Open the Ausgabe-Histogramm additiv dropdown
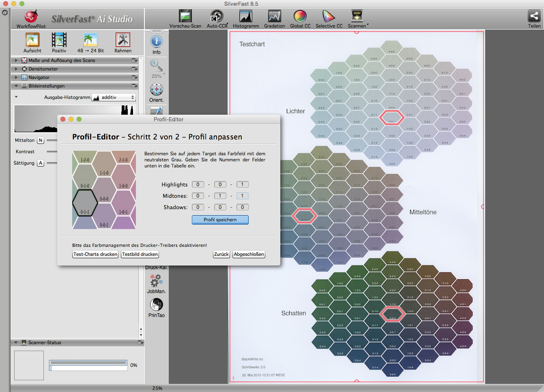 pos(113,97)
